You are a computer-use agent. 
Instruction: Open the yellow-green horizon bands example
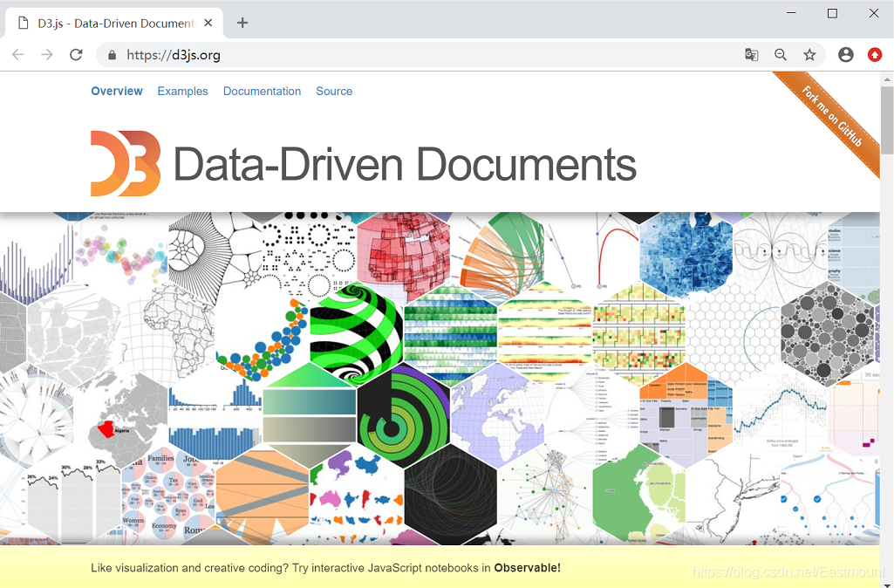click(x=544, y=334)
